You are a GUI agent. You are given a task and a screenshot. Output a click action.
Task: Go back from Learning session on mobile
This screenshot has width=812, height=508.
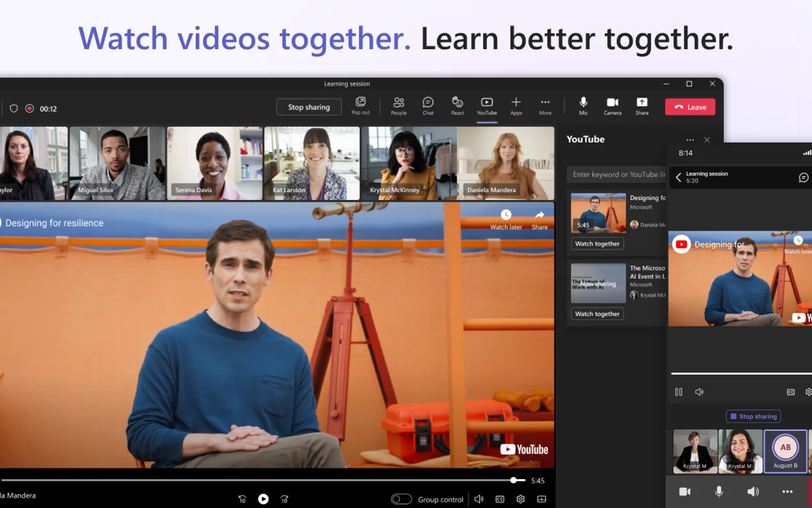click(x=679, y=177)
